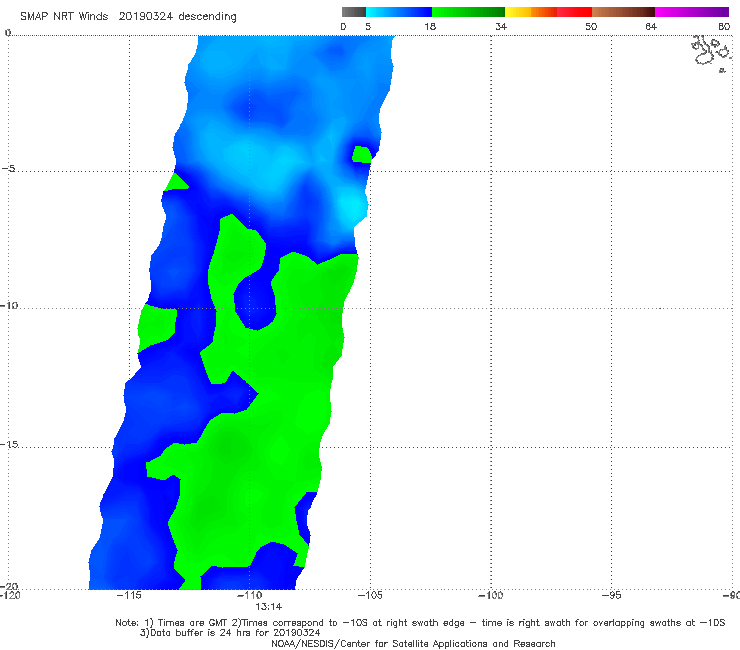Click the 'Note: 1) Times are GMT' line
Image resolution: width=740 pixels, height=650 pixels.
point(420,623)
